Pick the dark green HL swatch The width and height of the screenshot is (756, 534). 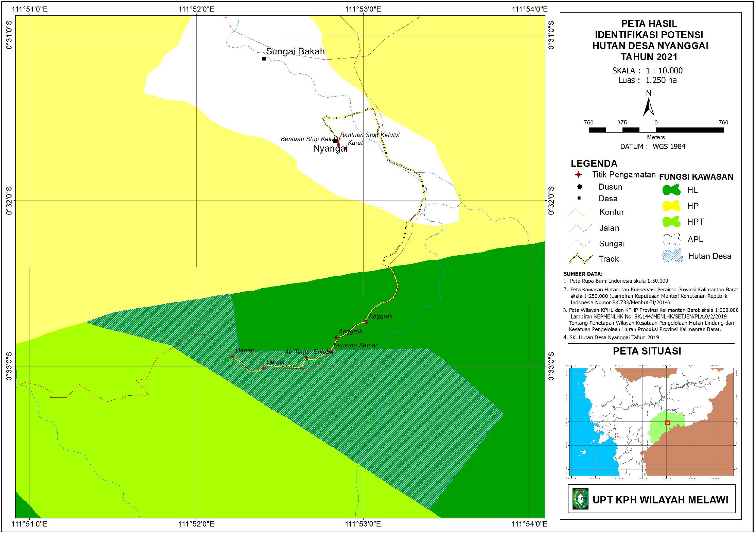tap(671, 190)
